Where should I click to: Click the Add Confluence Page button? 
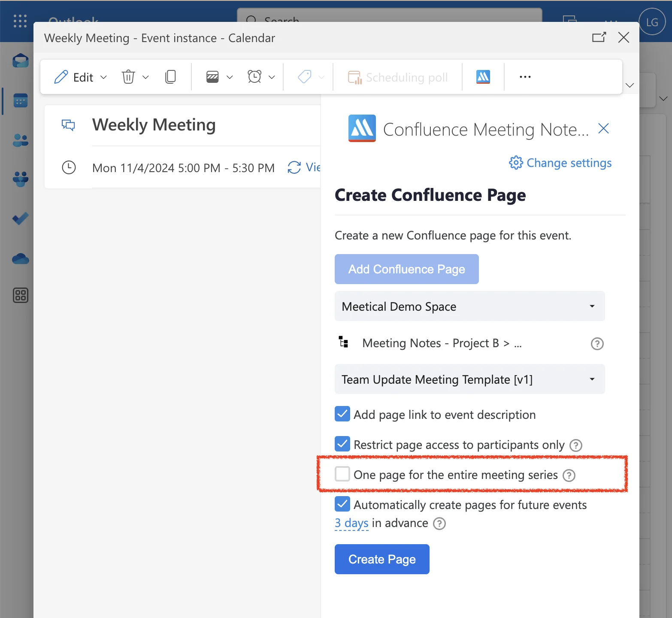point(406,269)
